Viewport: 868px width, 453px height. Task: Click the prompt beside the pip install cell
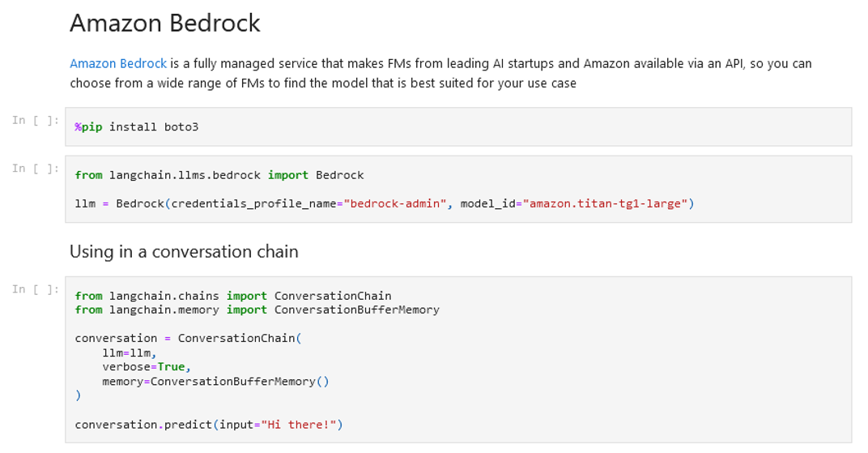(x=36, y=120)
